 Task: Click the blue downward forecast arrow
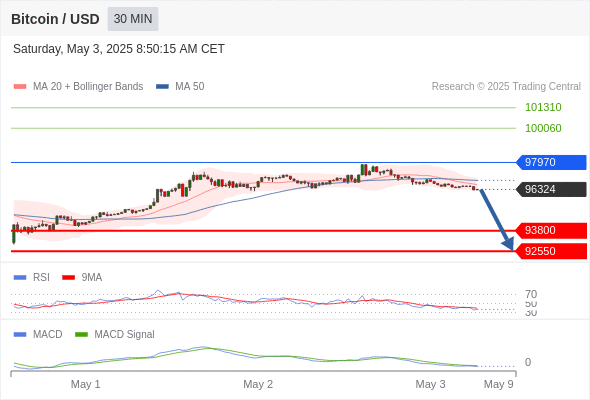click(497, 220)
